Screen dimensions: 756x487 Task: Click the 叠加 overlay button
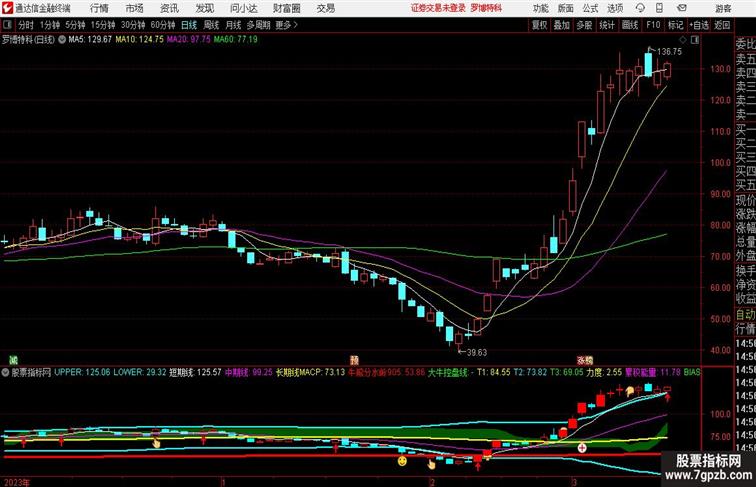(x=562, y=25)
